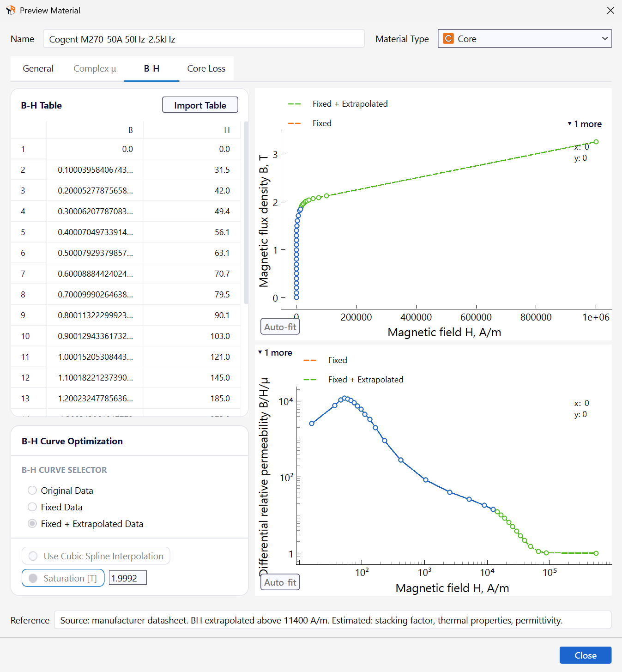Click orange dashed swatch in top chart legend
The image size is (622, 672).
pos(295,123)
